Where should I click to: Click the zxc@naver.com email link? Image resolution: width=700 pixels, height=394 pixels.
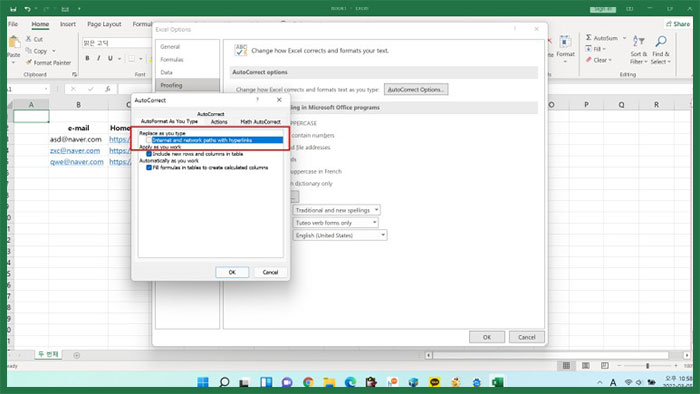click(75, 151)
